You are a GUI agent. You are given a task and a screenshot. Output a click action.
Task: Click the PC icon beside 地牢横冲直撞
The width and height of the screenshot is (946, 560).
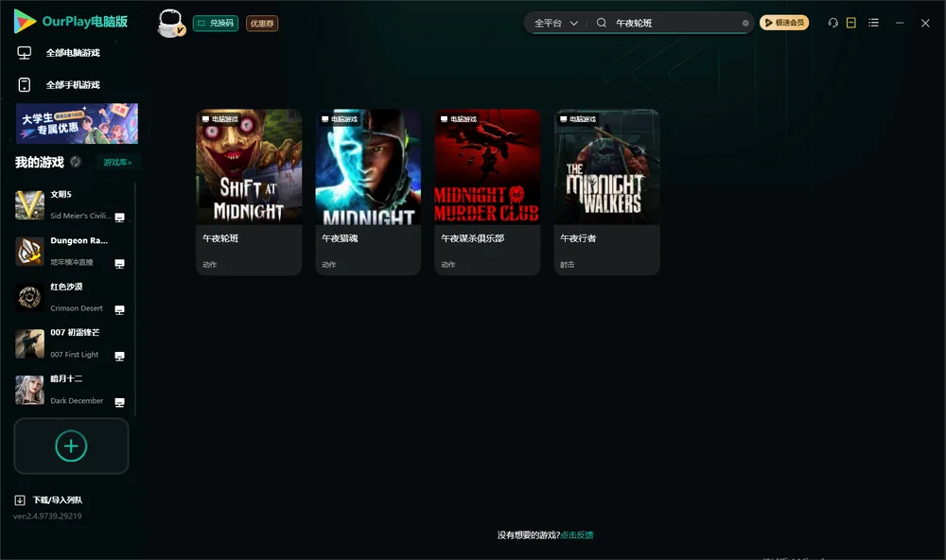point(119,264)
